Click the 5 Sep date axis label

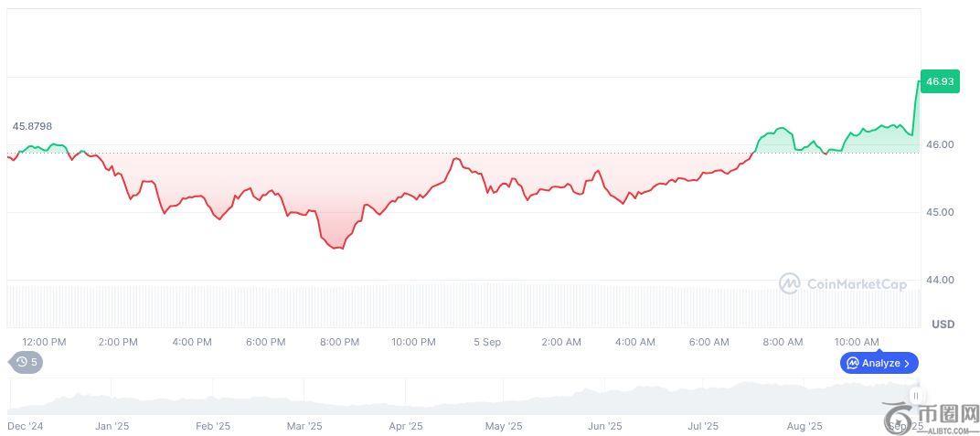487,342
